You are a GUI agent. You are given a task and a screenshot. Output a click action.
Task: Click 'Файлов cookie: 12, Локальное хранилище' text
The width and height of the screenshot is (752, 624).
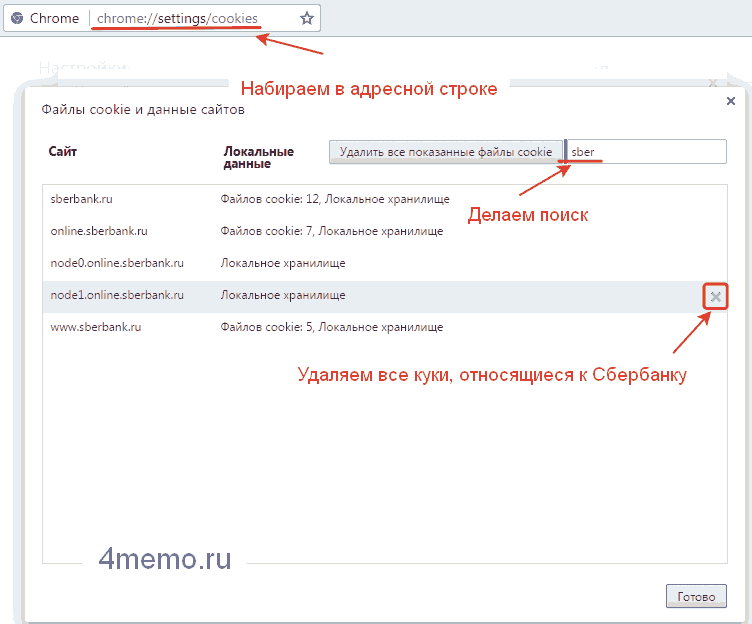coord(335,199)
